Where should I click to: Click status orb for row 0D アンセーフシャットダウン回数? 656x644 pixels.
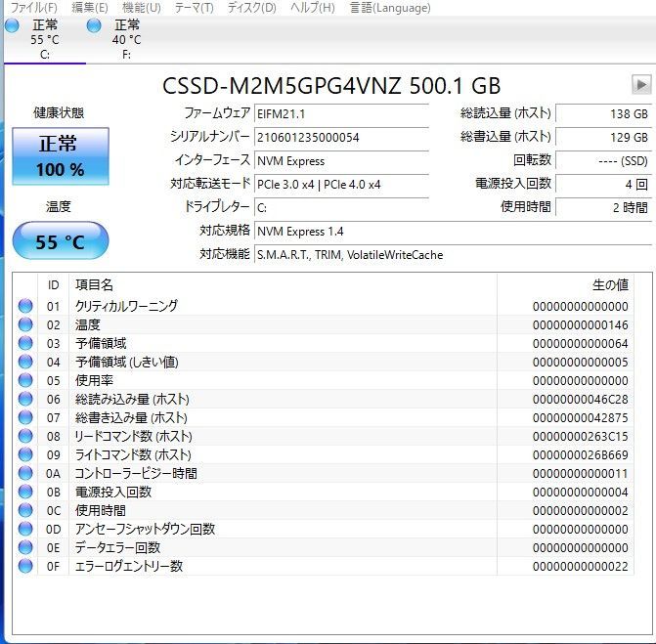pyautogui.click(x=25, y=529)
